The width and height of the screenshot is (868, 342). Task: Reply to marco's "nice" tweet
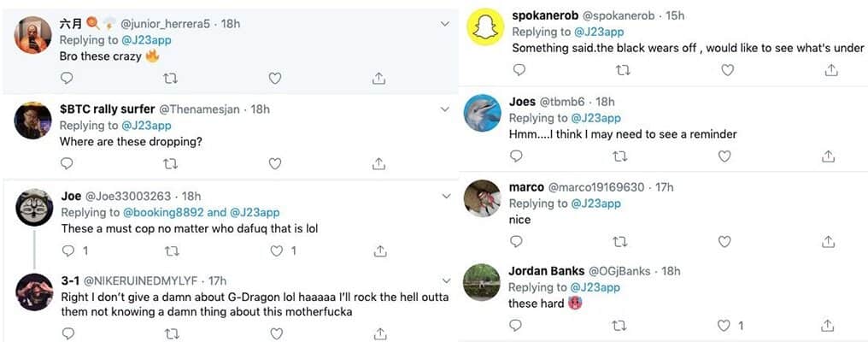(x=516, y=242)
